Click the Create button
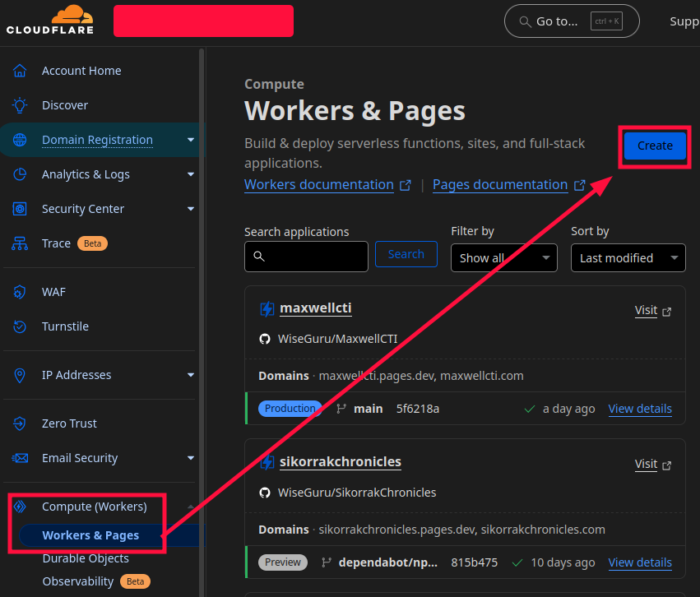700x597 pixels. coord(654,146)
